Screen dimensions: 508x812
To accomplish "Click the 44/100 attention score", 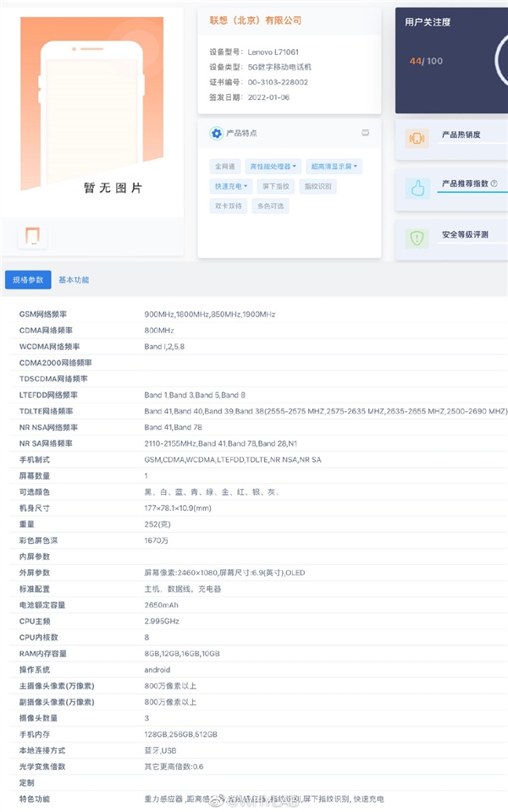I will pos(426,61).
